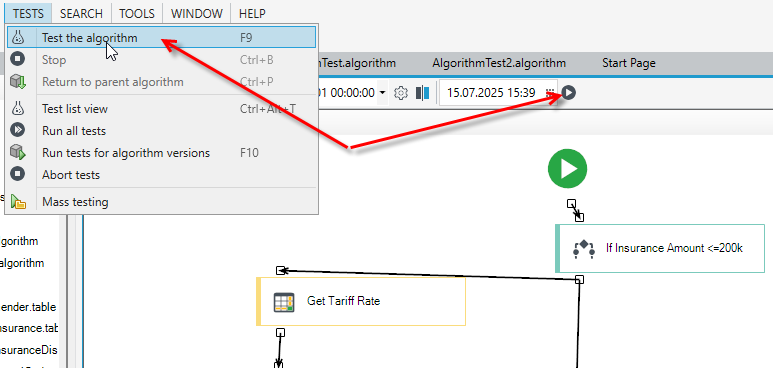
Task: Switch to the AlgorithmTest2.algorithm tab
Action: pyautogui.click(x=499, y=63)
